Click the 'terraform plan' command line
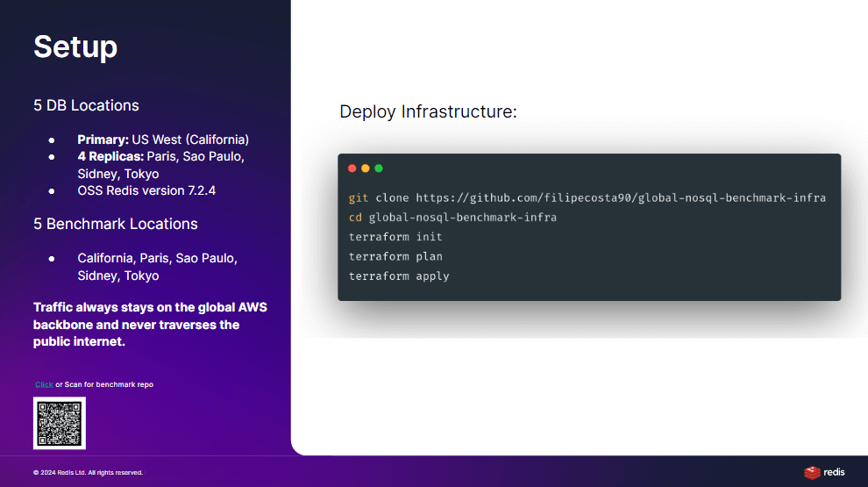 coord(395,256)
